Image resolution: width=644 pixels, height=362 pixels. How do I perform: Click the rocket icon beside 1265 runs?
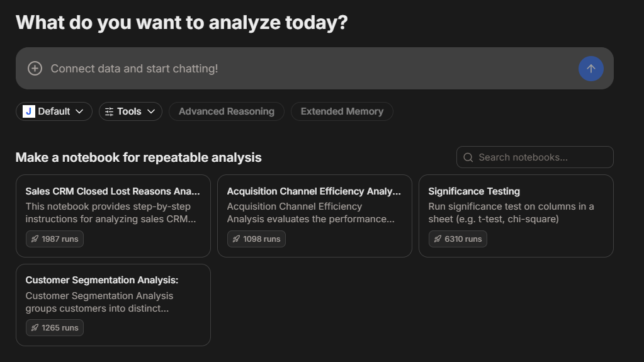pyautogui.click(x=35, y=328)
